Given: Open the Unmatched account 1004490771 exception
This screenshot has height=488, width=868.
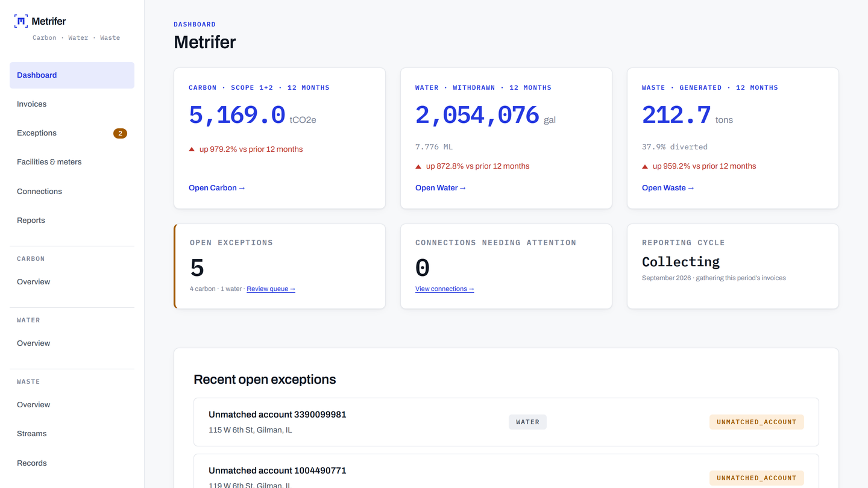Looking at the screenshot, I should click(506, 471).
